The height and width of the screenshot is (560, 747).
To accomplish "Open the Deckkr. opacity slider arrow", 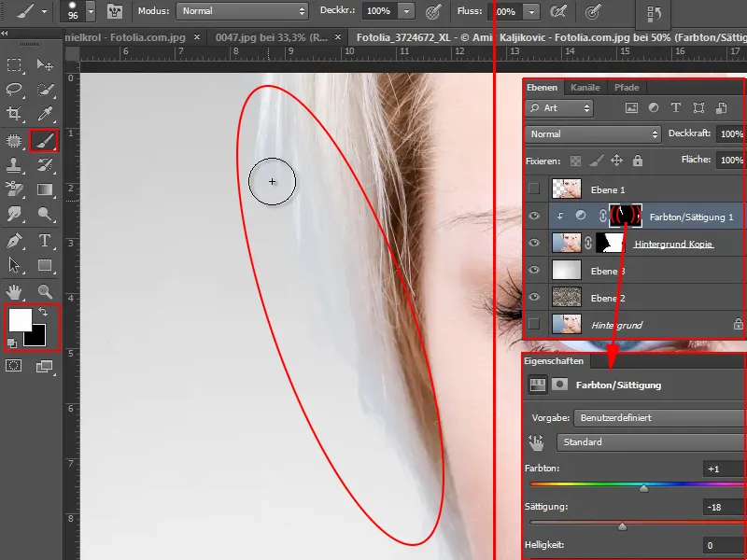I will click(406, 11).
